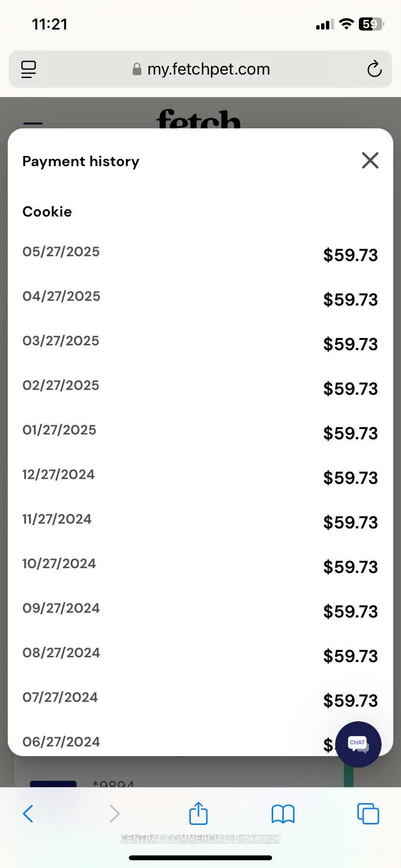Select the 01/27/2025 payment date
This screenshot has height=868, width=401.
pyautogui.click(x=60, y=430)
